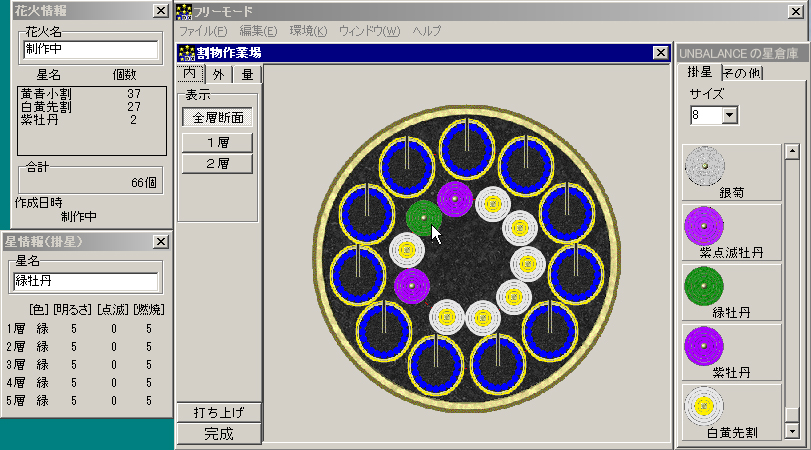Switch to the 外 tab
This screenshot has height=450, width=811.
218,74
